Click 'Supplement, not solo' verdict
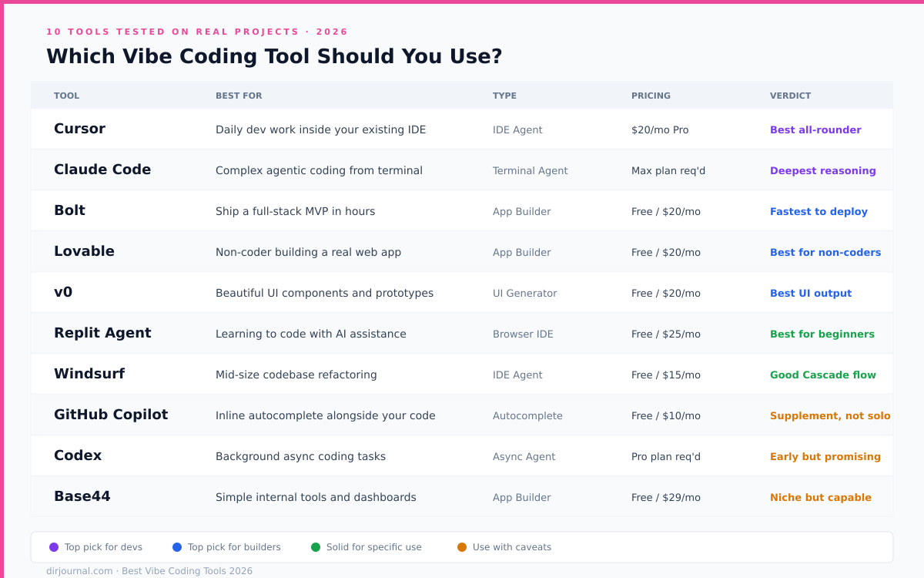This screenshot has height=578, width=924. tap(830, 415)
